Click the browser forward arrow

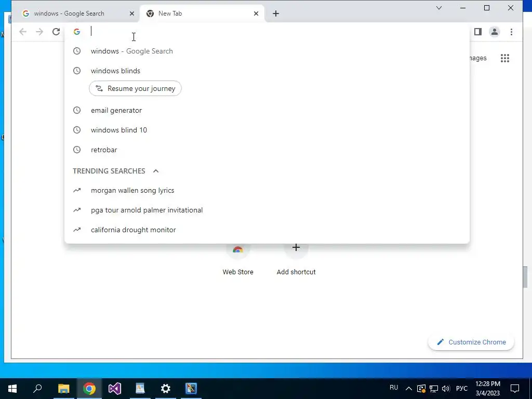pyautogui.click(x=39, y=32)
